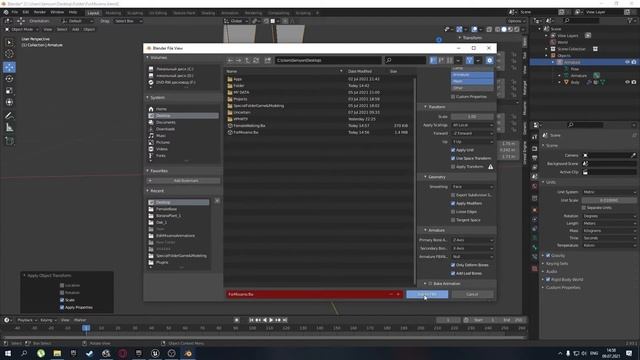
Task: Open the outliner filter funnel
Action: [x=631, y=20]
